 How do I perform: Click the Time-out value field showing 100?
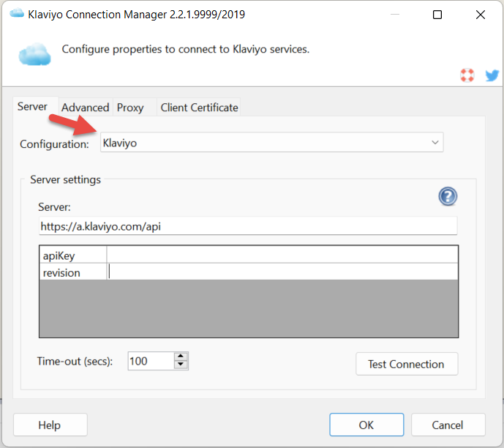pos(151,361)
